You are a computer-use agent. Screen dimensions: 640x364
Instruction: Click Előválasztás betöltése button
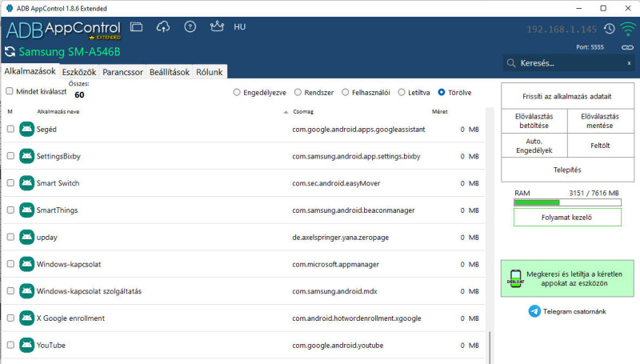[x=534, y=121]
